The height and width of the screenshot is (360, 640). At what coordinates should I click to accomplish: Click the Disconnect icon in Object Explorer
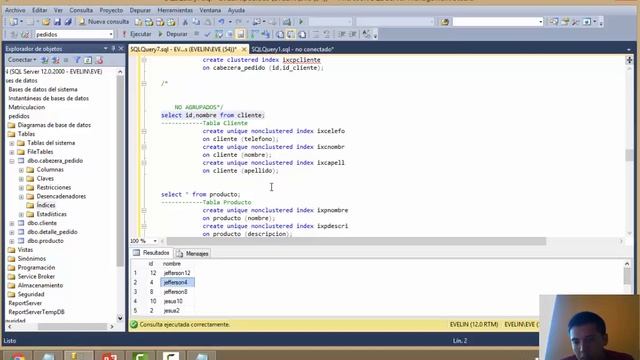click(56, 60)
